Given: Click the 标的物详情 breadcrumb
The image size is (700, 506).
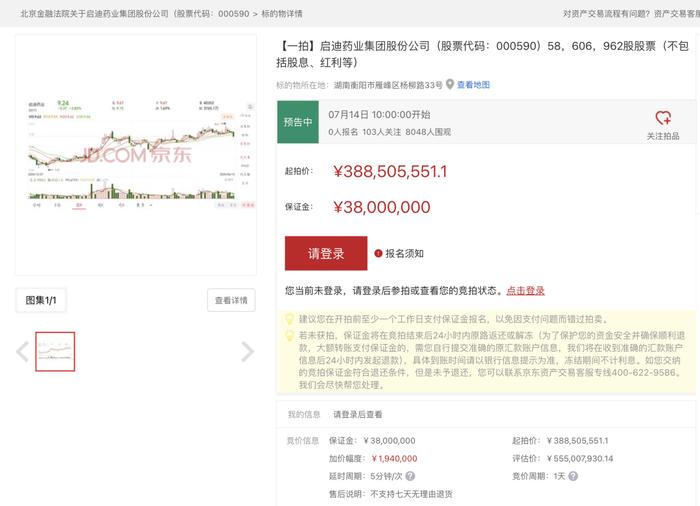Looking at the screenshot, I should click(x=282, y=13).
